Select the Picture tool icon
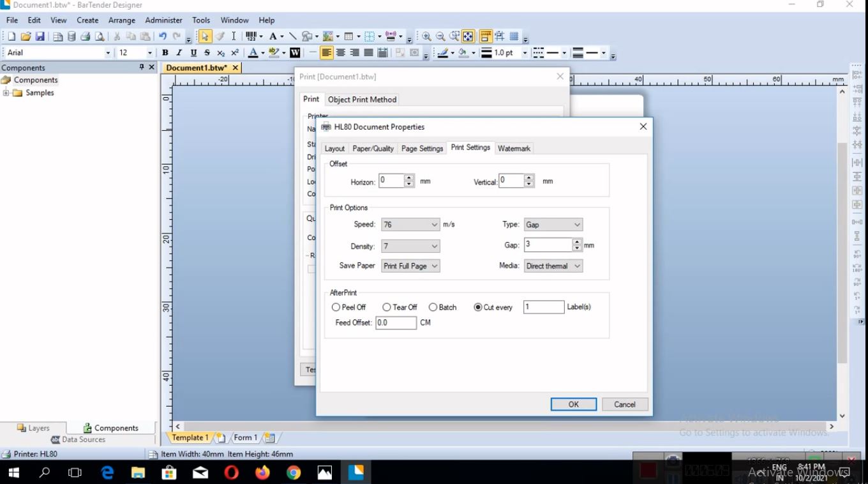The image size is (868, 484). 328,36
